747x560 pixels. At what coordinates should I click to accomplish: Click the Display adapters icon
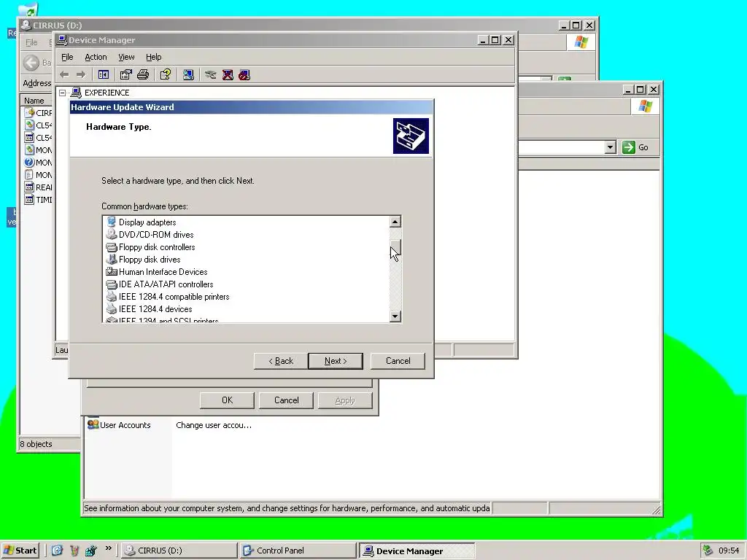click(x=112, y=222)
